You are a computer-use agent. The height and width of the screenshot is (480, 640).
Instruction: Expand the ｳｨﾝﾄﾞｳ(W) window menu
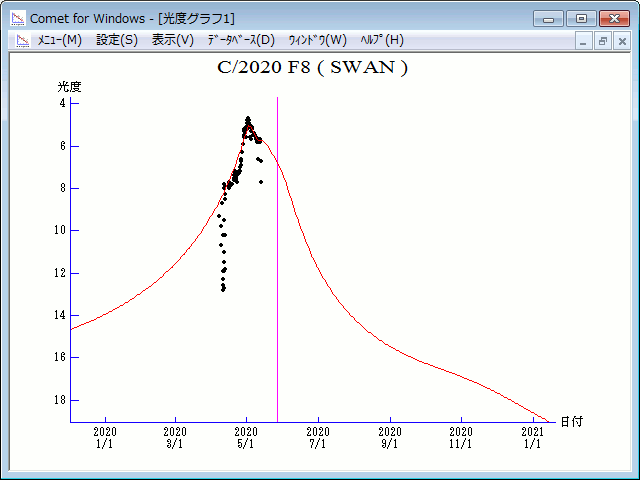[317, 40]
